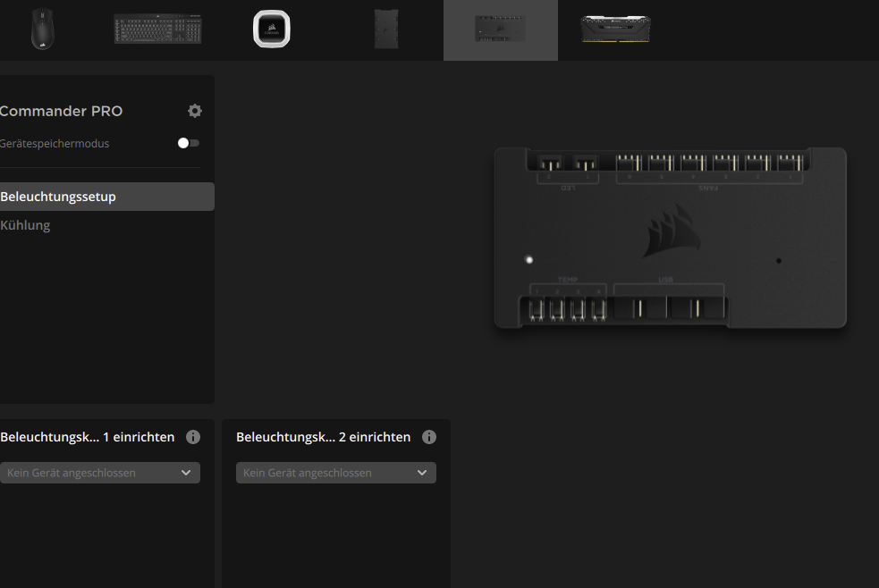
Task: Click the 'Beleuchtungsk... 2 einrichten' heading
Action: pos(324,437)
